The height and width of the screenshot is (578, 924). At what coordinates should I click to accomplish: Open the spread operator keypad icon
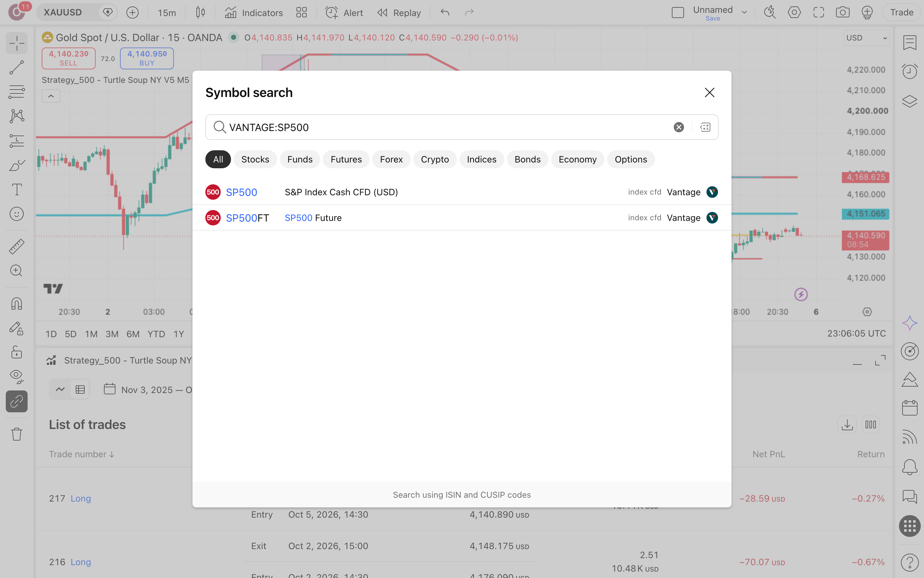point(705,127)
